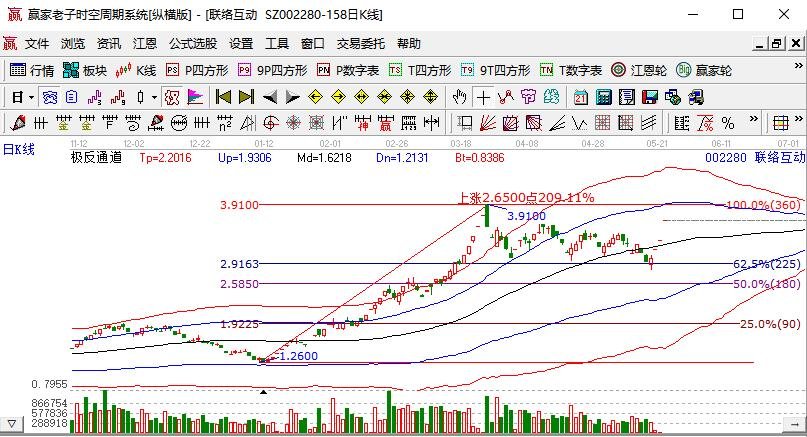
Task: Expand the candlestick style dropdown arrow
Action: click(x=154, y=97)
